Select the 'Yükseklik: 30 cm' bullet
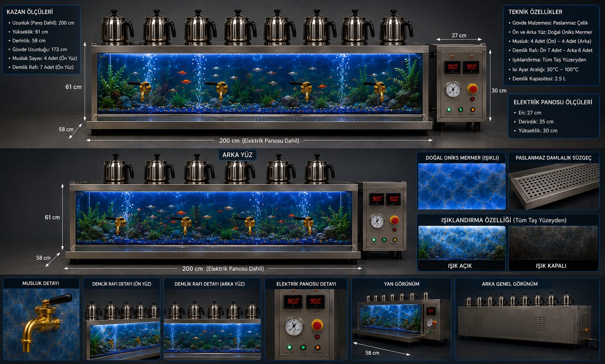This screenshot has width=605, height=364. (x=538, y=131)
